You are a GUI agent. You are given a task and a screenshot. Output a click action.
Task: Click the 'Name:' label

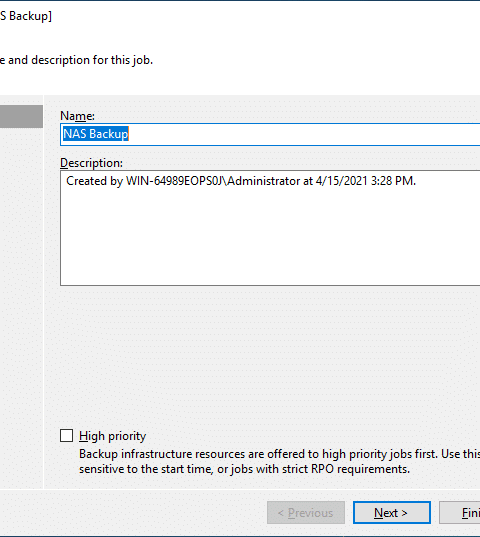77,116
